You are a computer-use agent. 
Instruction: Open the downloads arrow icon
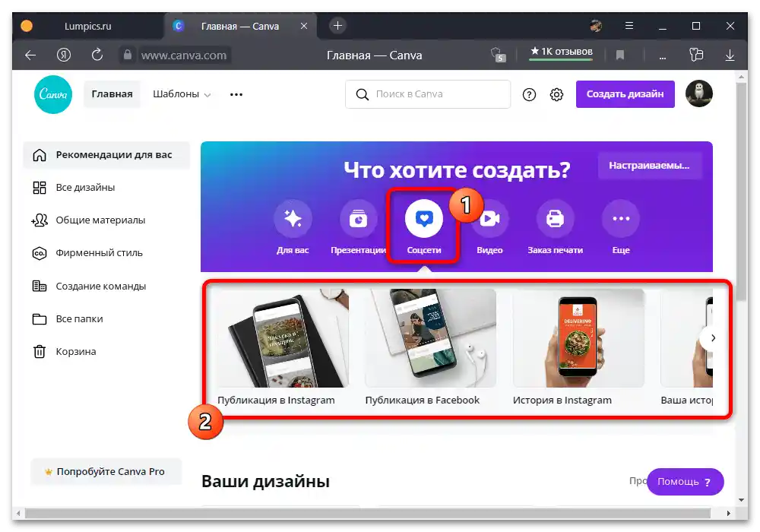[730, 55]
